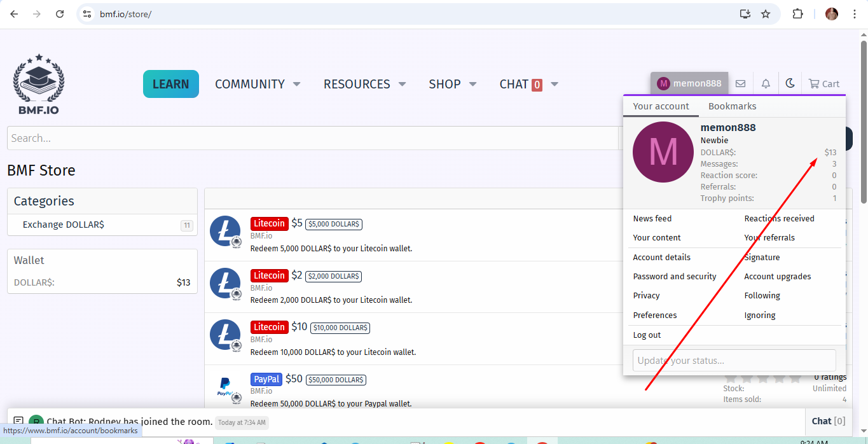Click Log out
This screenshot has height=444, width=868.
[647, 335]
